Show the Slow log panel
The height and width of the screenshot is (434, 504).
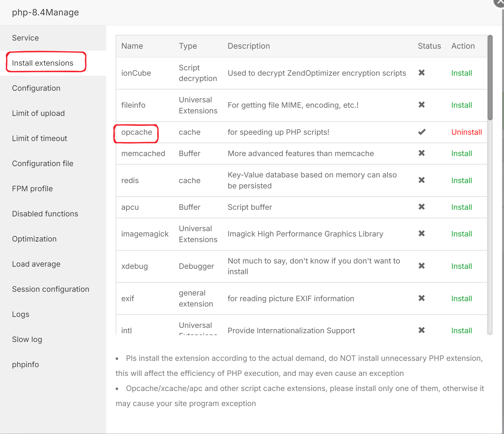(27, 339)
